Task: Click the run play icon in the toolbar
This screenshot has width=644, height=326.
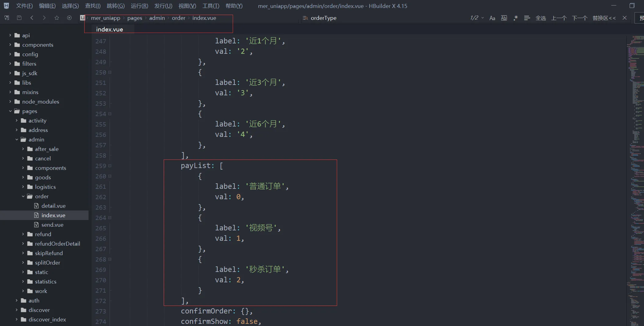Action: click(x=69, y=18)
